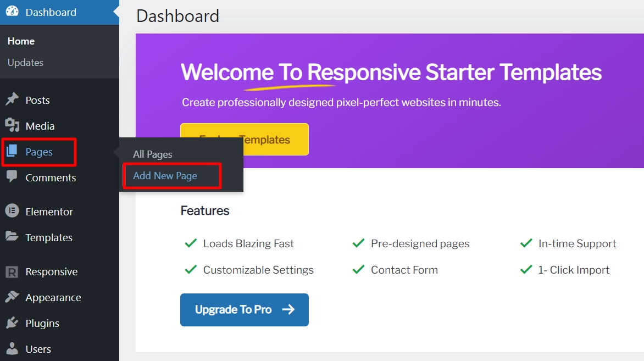The height and width of the screenshot is (361, 644).
Task: Click the Dashboard gauge icon
Action: click(x=12, y=11)
